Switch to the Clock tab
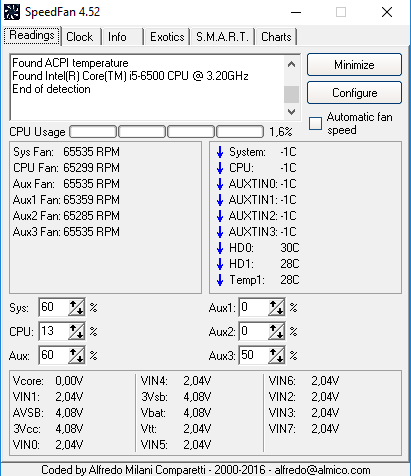The width and height of the screenshot is (411, 476). [x=80, y=37]
